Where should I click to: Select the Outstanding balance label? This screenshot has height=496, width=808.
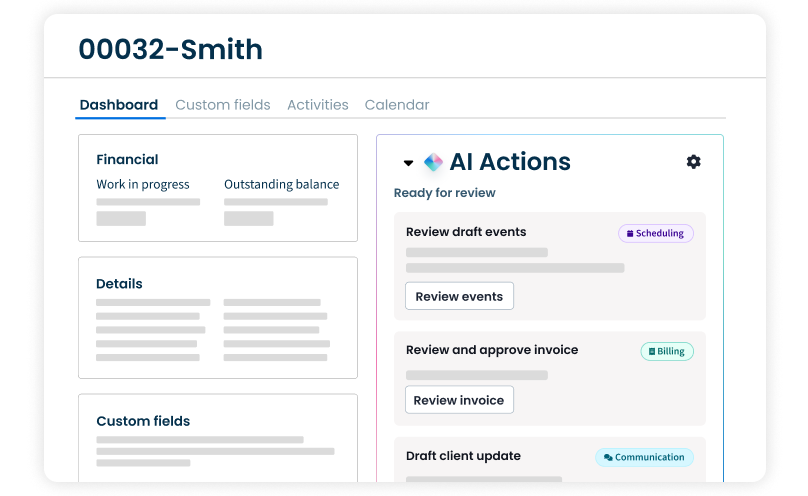(x=281, y=184)
